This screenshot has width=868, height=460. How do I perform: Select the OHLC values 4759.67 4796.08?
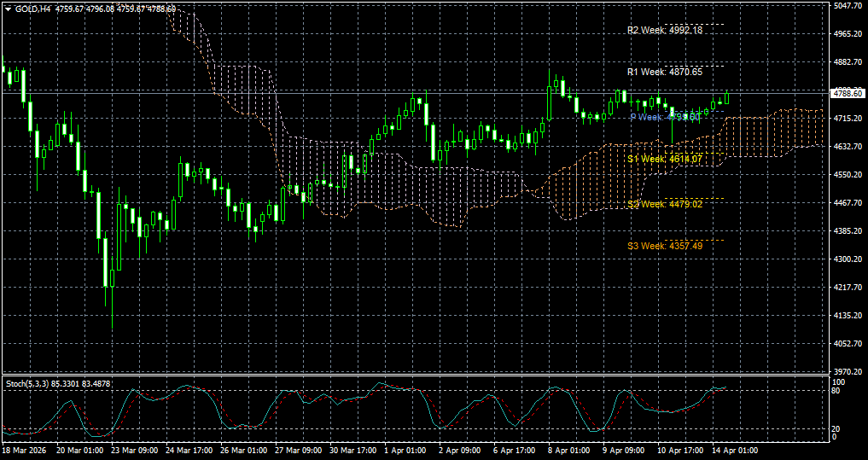86,9
